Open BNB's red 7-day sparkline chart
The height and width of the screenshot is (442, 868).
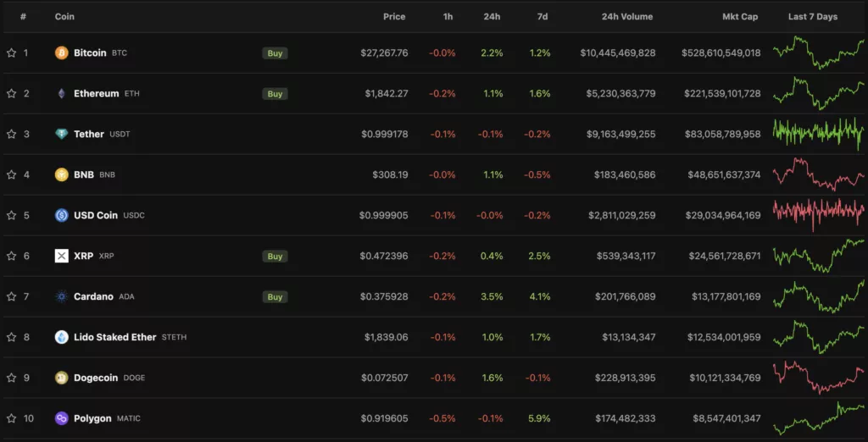click(819, 174)
